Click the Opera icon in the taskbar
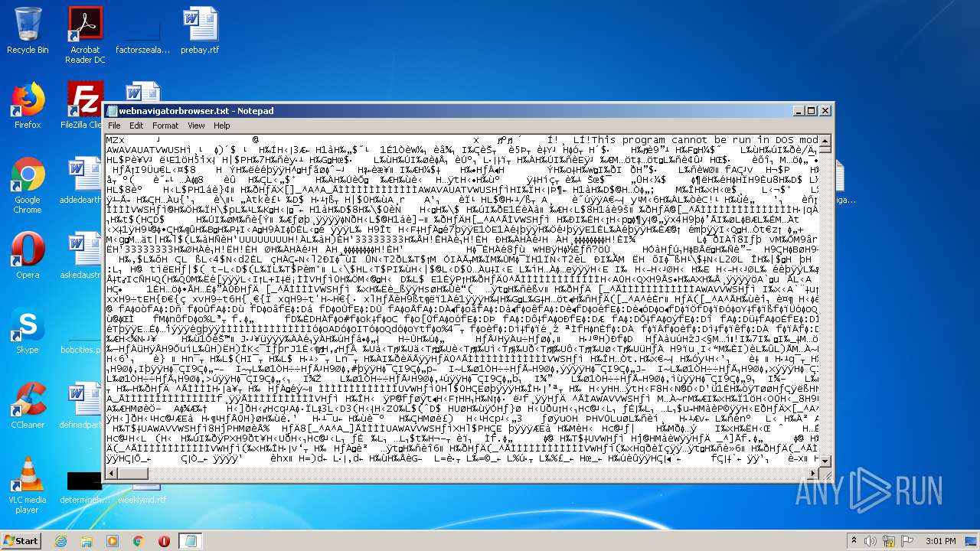This screenshot has height=551, width=980. [x=164, y=541]
